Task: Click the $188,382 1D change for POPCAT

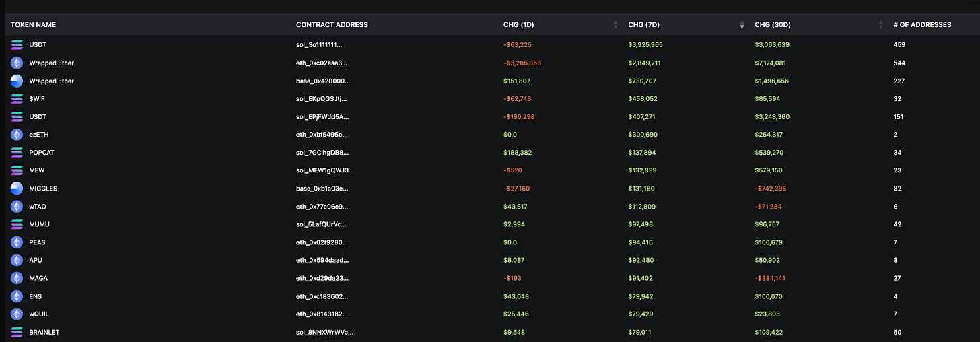Action: pyautogui.click(x=517, y=153)
